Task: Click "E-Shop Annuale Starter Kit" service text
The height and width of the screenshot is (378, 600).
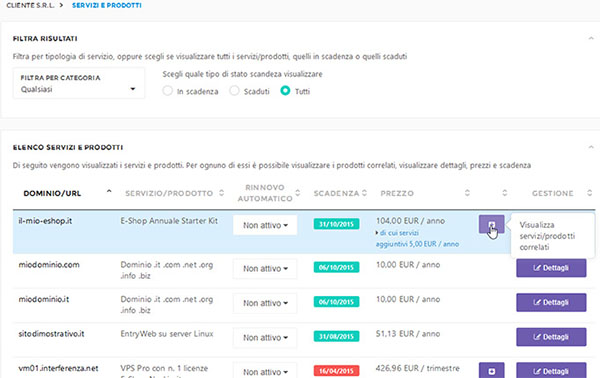Action: click(x=169, y=221)
